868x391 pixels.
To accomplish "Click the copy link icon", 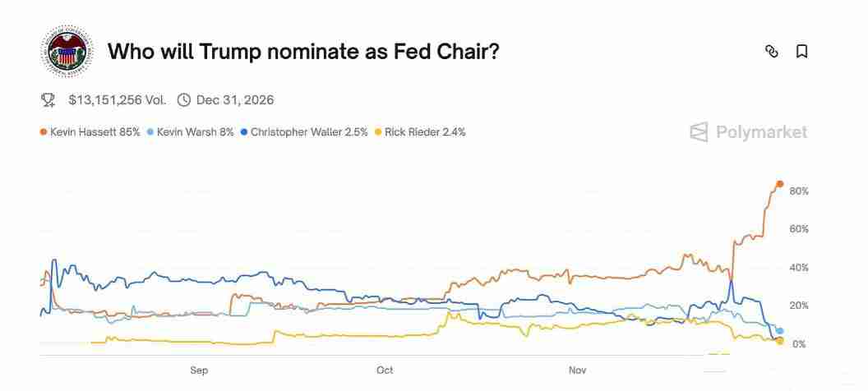I will coord(771,52).
